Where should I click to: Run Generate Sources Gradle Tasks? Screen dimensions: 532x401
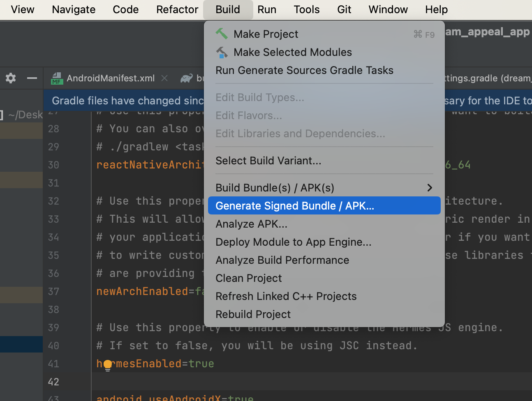point(304,70)
